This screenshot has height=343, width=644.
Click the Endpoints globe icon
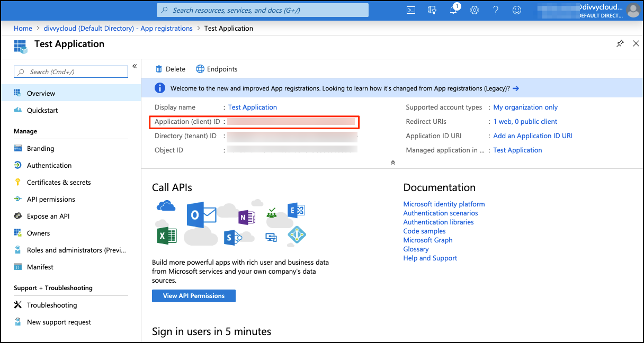[200, 69]
